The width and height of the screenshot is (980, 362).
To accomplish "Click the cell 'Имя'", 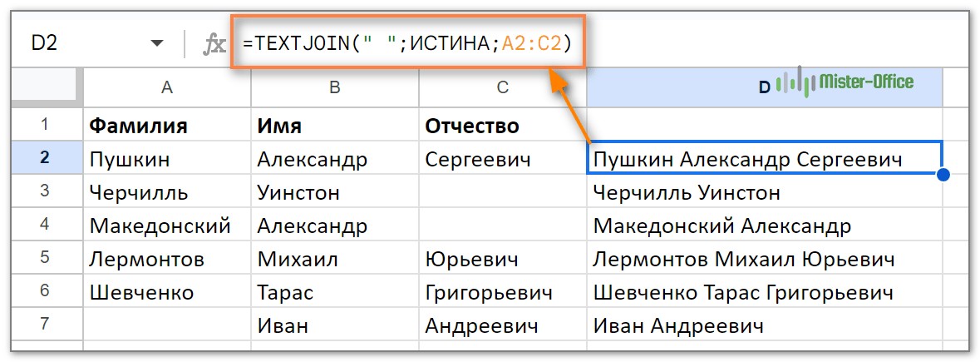I will point(335,125).
